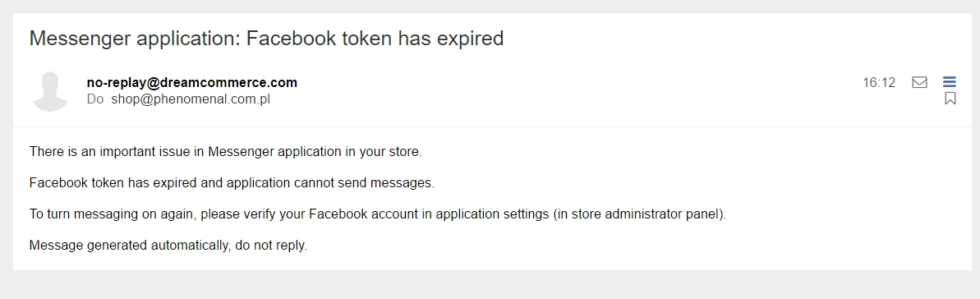This screenshot has height=299, width=980.
Task: Select the sender no-replay@dreamcommerce.com
Action: coord(192,83)
